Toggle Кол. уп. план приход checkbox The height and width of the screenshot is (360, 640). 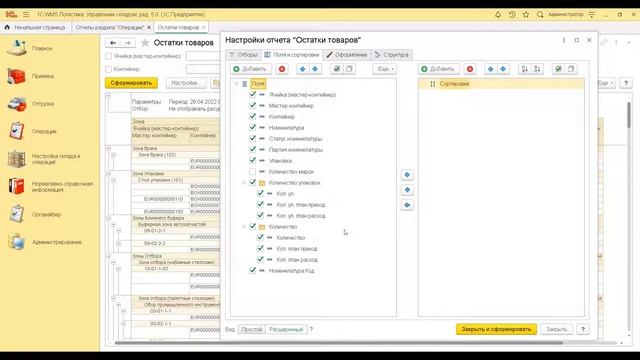pyautogui.click(x=260, y=204)
